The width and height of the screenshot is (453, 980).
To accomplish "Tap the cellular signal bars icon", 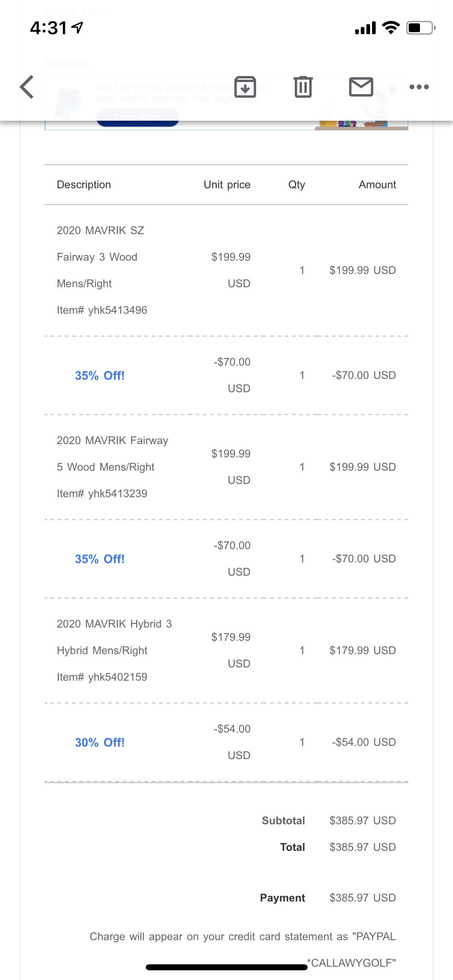I will (x=365, y=28).
